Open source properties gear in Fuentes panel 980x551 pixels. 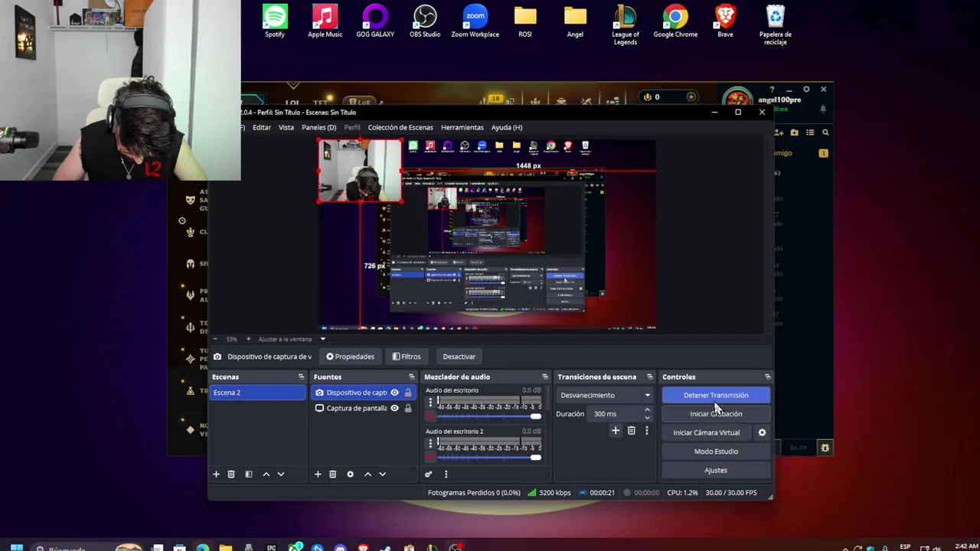(x=350, y=474)
